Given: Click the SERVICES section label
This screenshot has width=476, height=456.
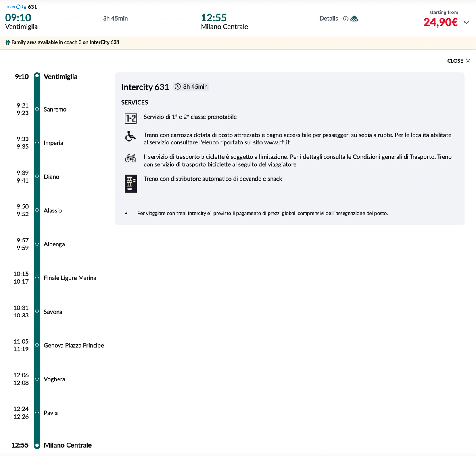Looking at the screenshot, I should [134, 102].
